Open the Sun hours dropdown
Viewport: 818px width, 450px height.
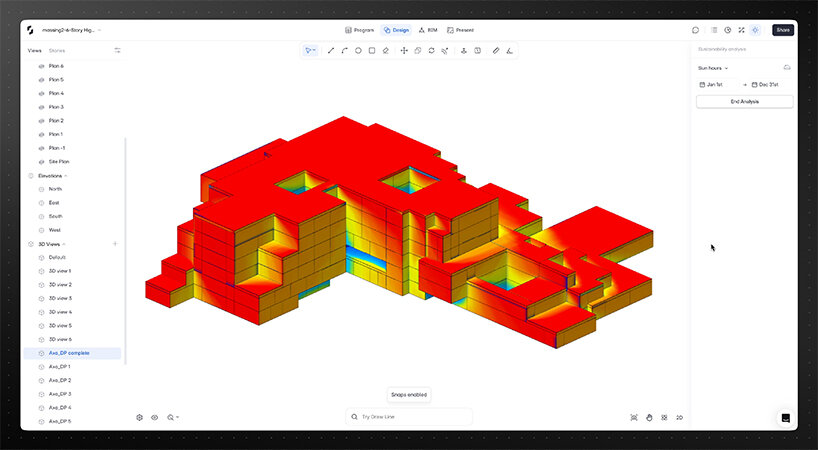coord(713,68)
